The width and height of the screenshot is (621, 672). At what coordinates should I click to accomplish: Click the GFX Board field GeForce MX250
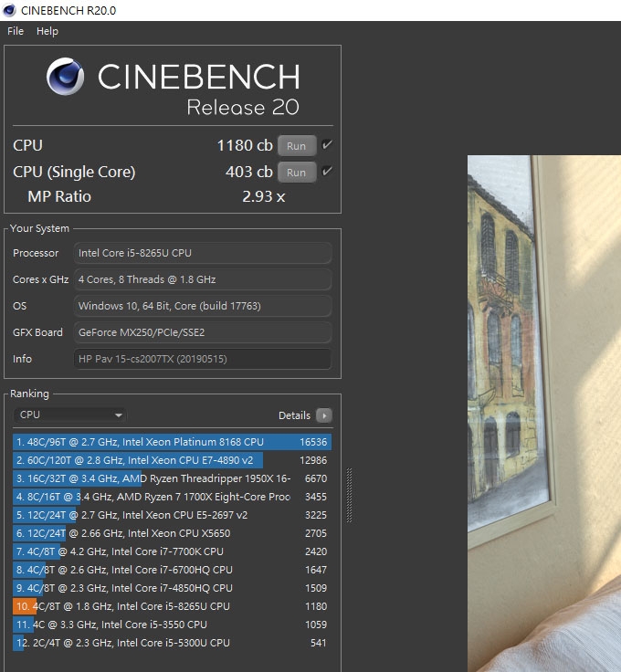tap(203, 332)
